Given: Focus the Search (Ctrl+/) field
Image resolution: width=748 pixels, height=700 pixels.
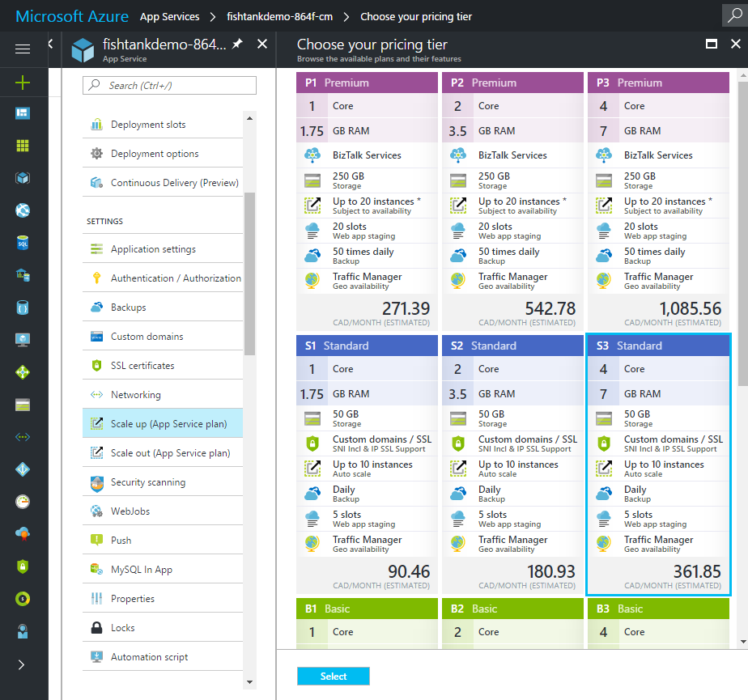Looking at the screenshot, I should click(169, 85).
